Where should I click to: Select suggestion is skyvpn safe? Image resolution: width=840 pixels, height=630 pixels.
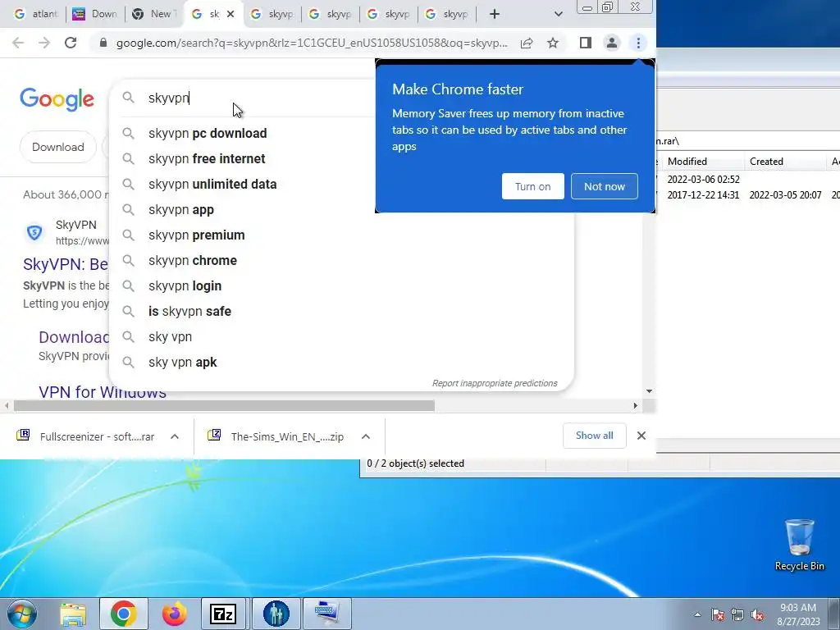tap(189, 311)
